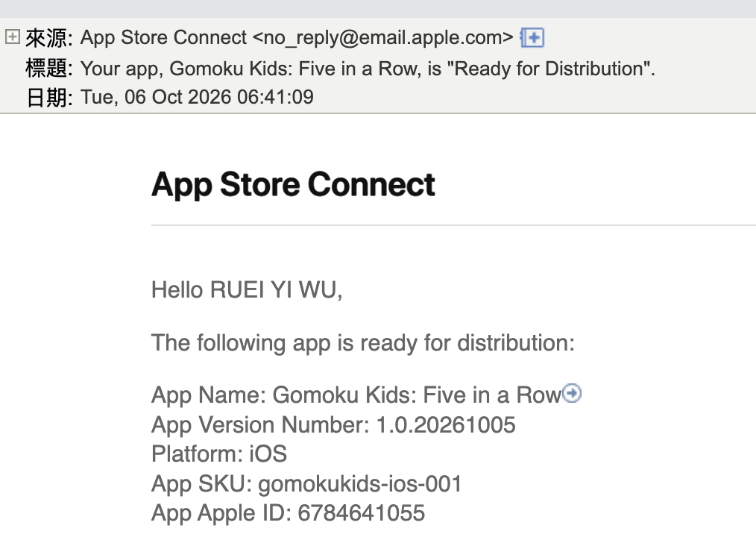The height and width of the screenshot is (540, 756).
Task: Click the '來源:' sender label
Action: 48,38
